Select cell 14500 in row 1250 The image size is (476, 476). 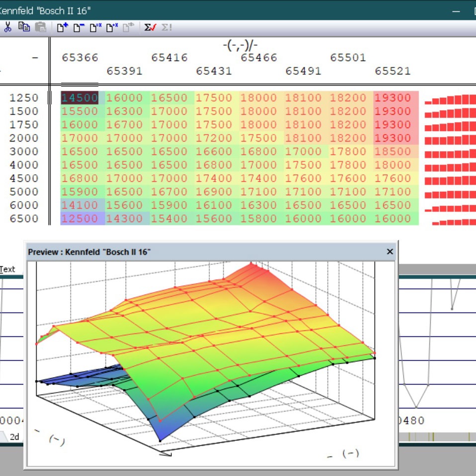coord(80,98)
